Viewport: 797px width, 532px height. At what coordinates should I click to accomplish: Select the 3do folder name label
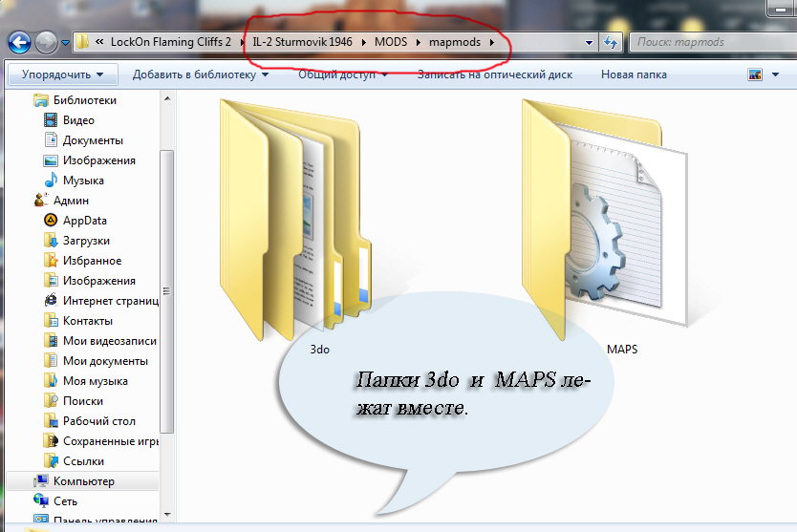point(320,350)
